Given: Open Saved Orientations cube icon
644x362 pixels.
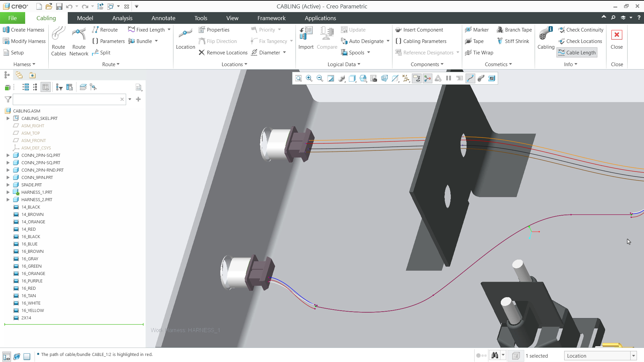Looking at the screenshot, I should (x=363, y=78).
